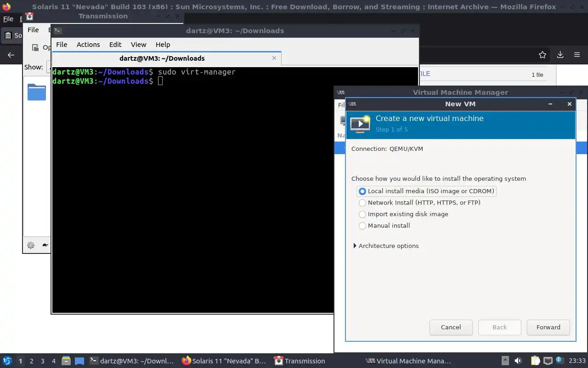Click Firefox File menu
Image resolution: width=588 pixels, height=368 pixels.
coord(8,19)
